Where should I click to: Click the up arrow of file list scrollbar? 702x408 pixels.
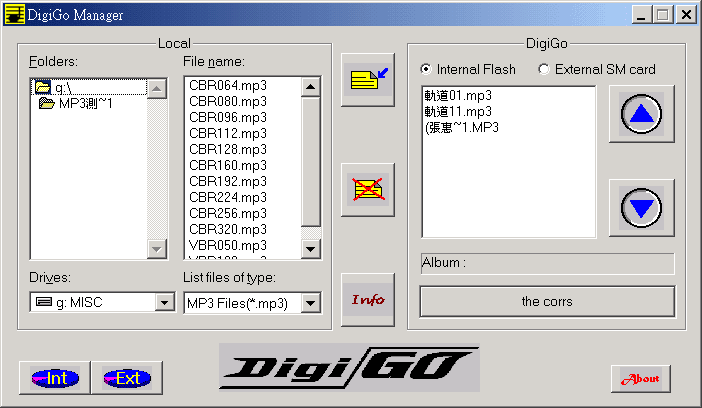click(x=311, y=87)
